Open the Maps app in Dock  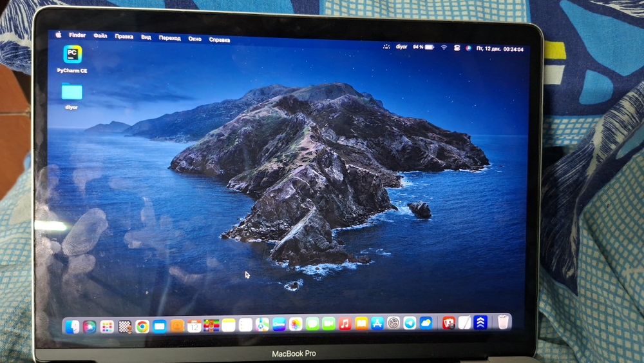click(x=262, y=325)
